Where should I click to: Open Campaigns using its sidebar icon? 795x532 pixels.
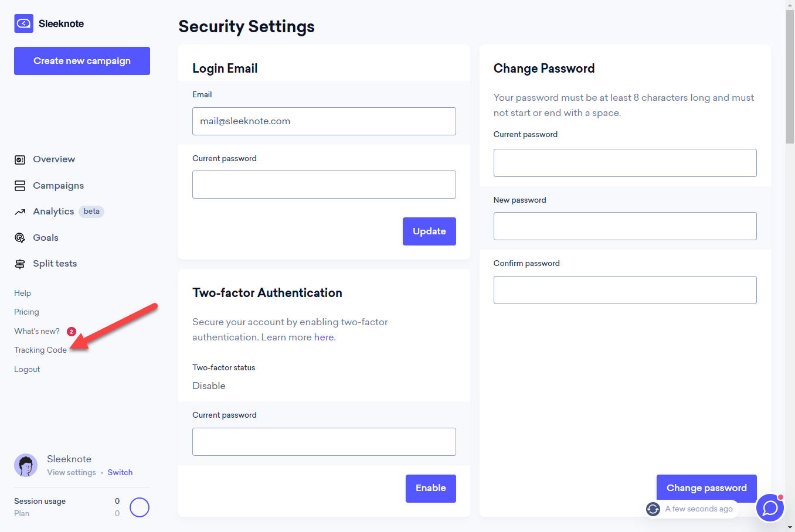tap(20, 185)
